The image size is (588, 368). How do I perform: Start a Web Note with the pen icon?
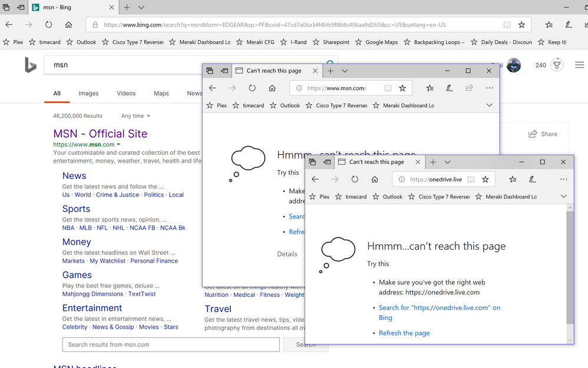(x=567, y=25)
